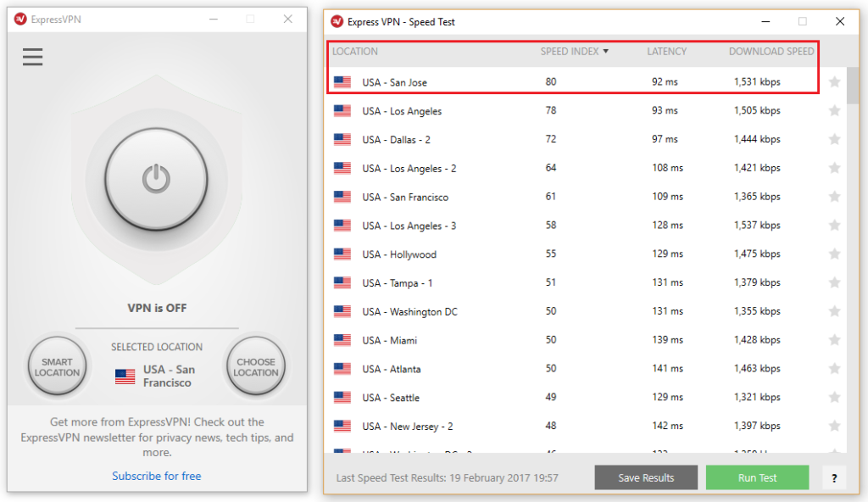Click the flag icon for USA - Miami
The image size is (868, 502).
342,340
